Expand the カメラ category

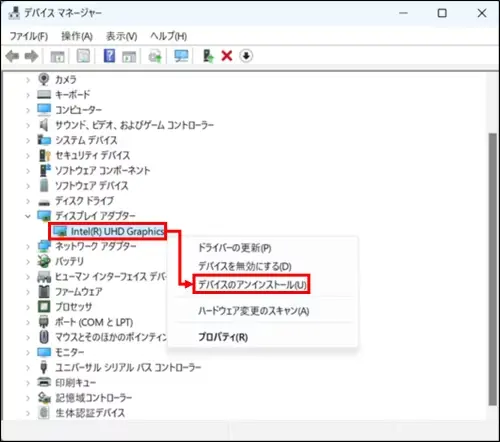(x=28, y=80)
